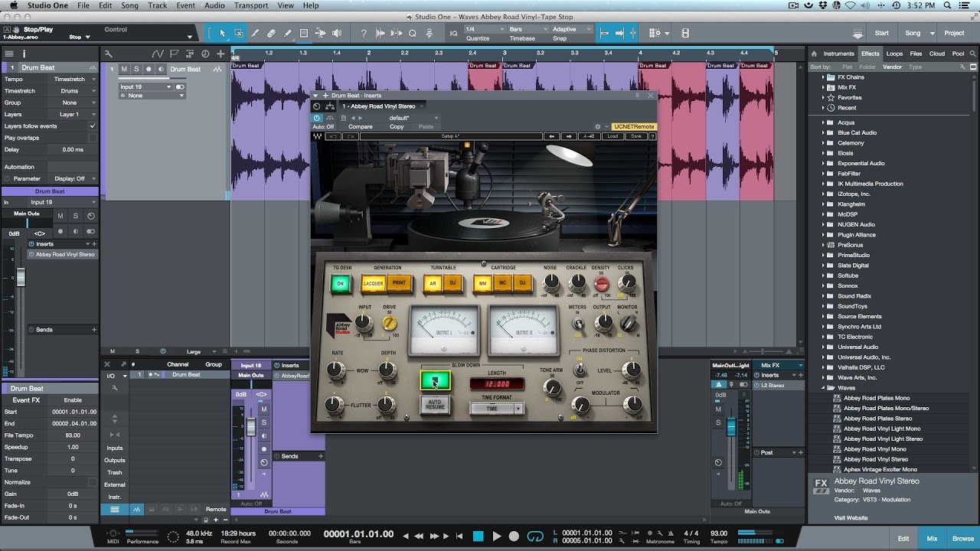This screenshot has height=551, width=980.
Task: Click the plus icon to add tracks
Action: [221, 54]
